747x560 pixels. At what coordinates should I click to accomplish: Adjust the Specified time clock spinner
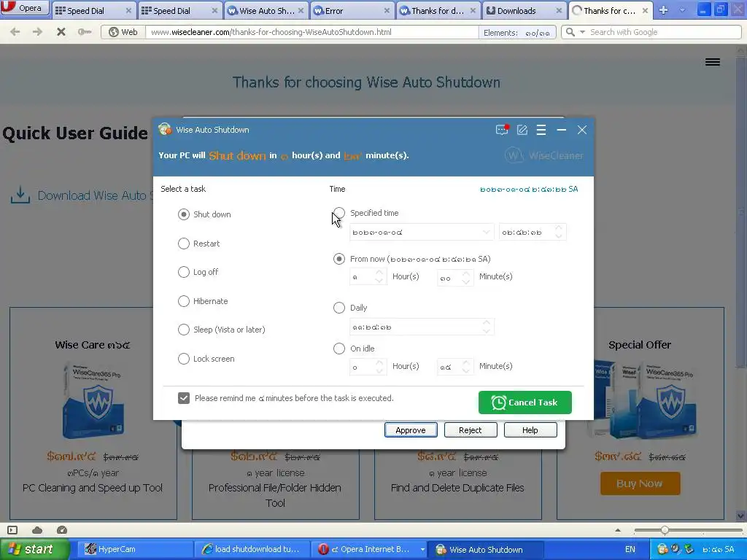(559, 232)
